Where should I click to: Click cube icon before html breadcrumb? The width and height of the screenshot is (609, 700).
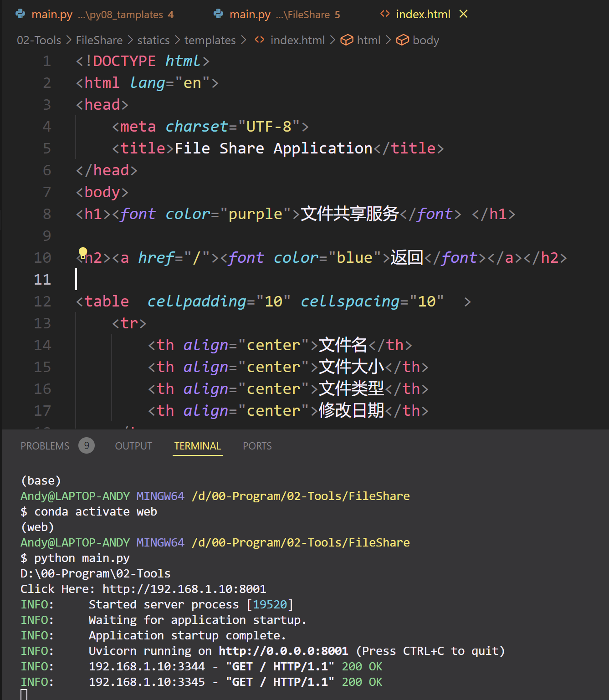347,40
